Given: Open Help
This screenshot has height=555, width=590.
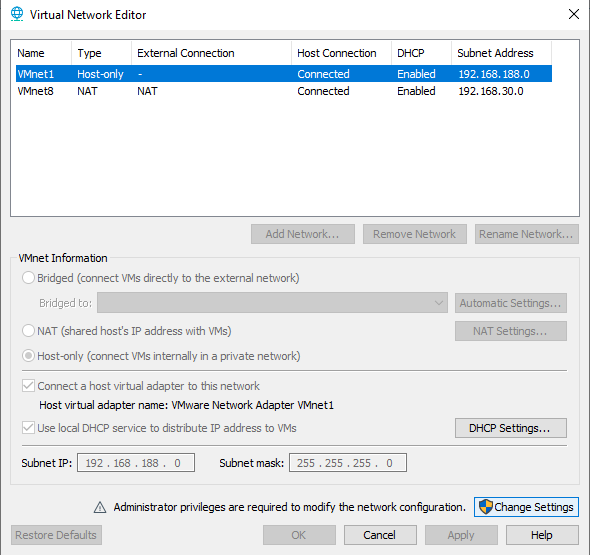Looking at the screenshot, I should pos(542,535).
